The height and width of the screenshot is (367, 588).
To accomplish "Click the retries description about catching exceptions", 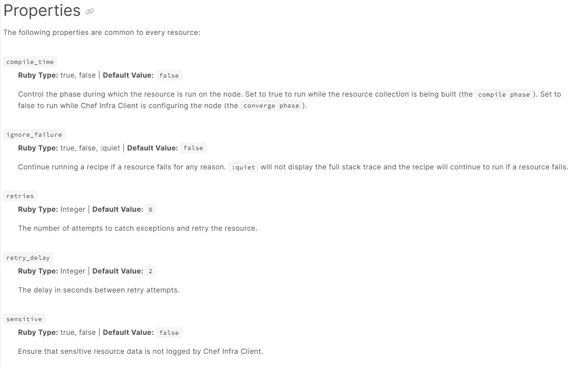I will pos(138,228).
